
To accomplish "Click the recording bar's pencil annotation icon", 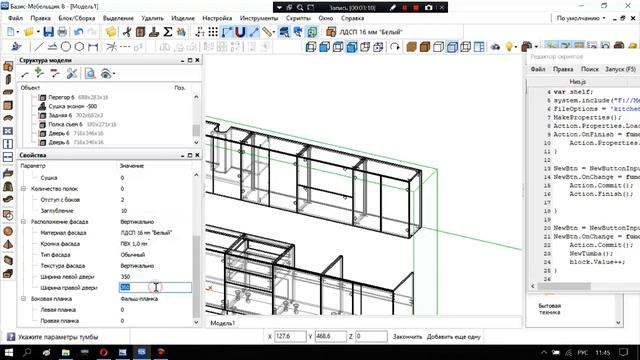I will click(393, 7).
